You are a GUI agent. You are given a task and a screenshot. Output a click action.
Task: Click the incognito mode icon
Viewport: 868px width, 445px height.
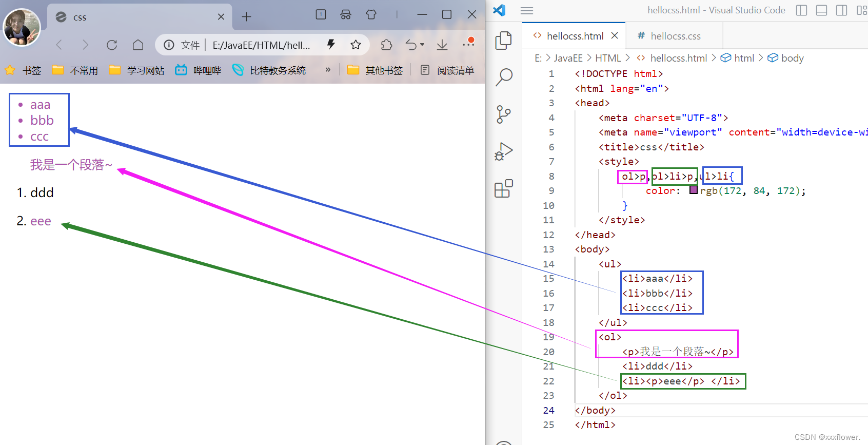346,15
